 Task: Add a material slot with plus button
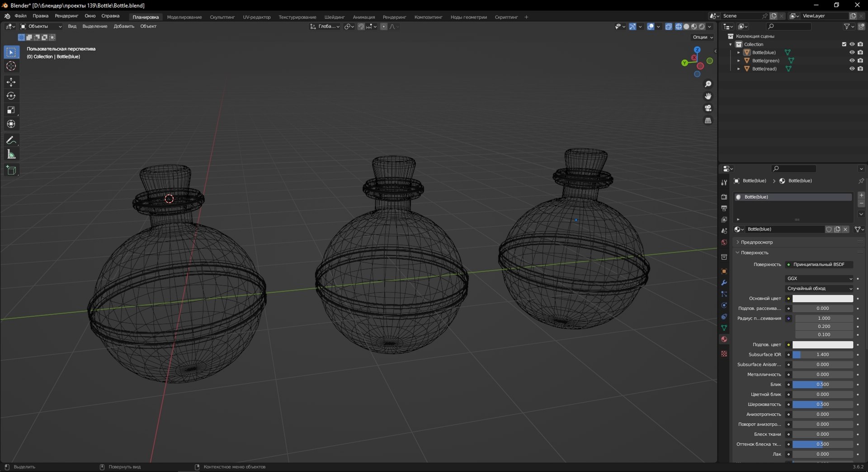coord(861,195)
